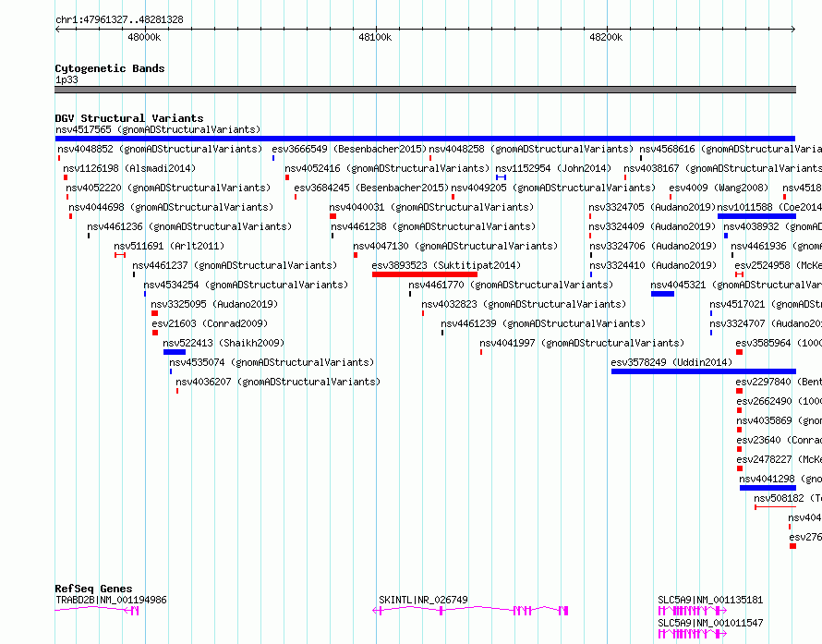Click the red esv21603 (Conrad2009) marker
This screenshot has width=822, height=644.
tap(155, 333)
